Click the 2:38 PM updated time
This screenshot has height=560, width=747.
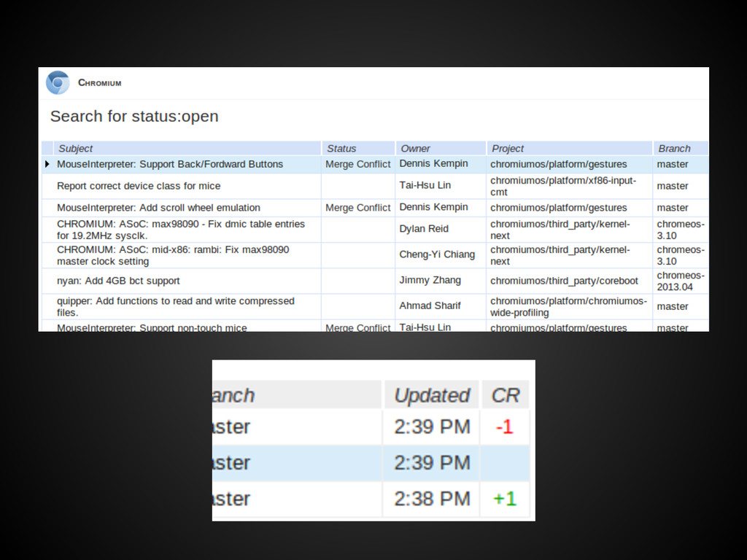[x=432, y=499]
